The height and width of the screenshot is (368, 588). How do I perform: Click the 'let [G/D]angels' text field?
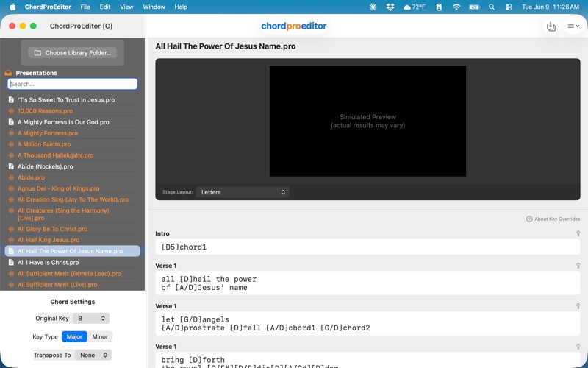coord(367,324)
